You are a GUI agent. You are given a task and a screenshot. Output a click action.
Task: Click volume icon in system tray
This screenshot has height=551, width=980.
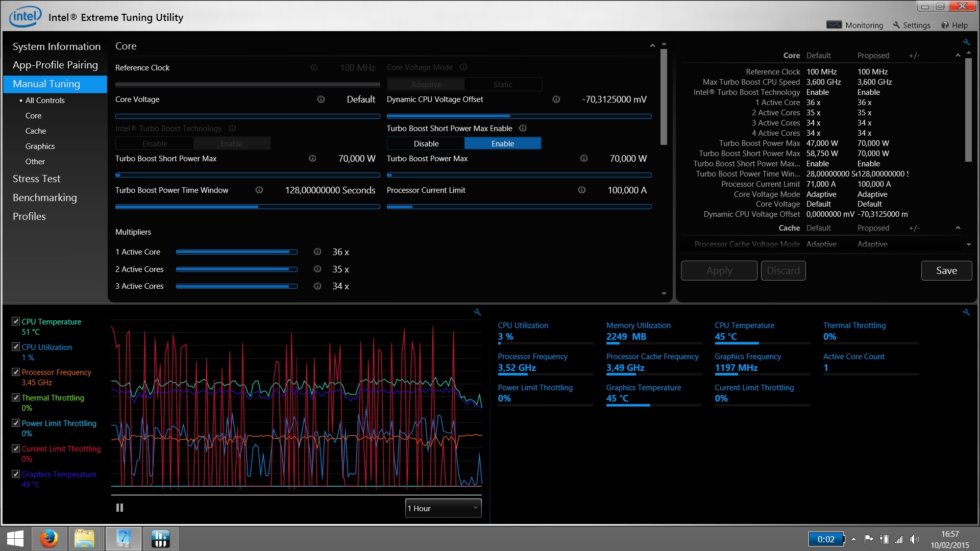coord(915,539)
